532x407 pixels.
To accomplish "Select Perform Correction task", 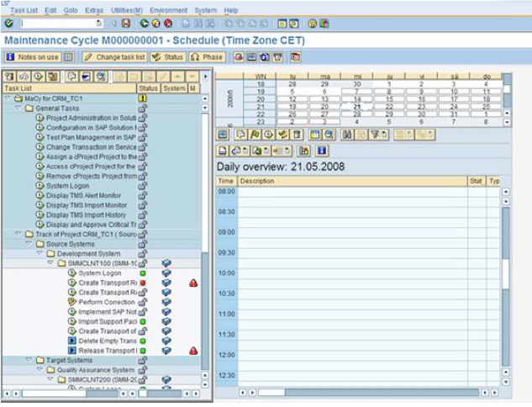I will click(107, 302).
